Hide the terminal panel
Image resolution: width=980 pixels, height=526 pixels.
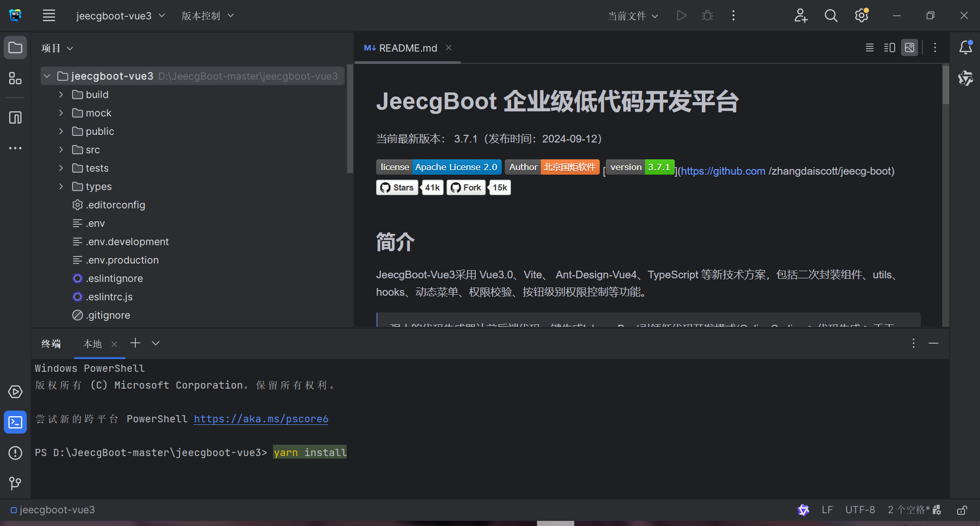tap(934, 343)
